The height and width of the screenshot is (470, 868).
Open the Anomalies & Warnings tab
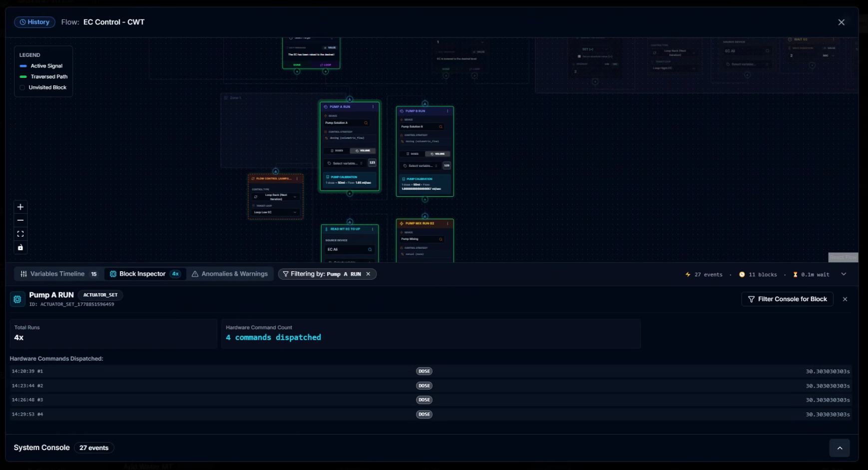(230, 274)
